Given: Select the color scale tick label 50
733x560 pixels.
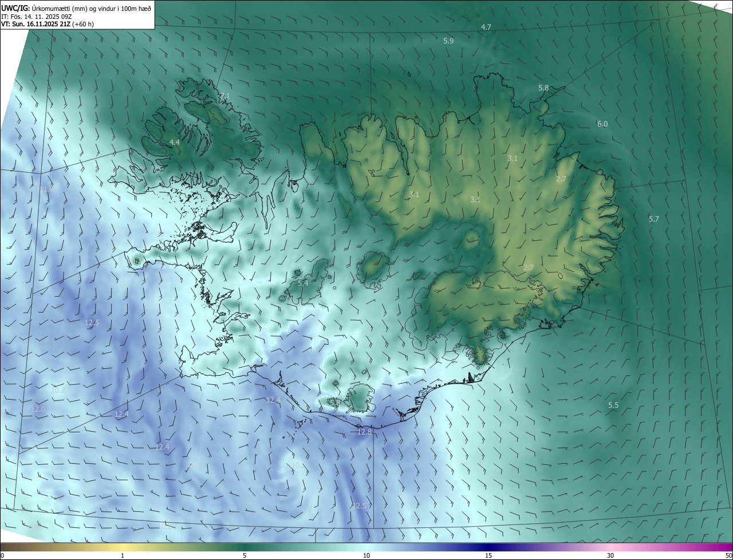Looking at the screenshot, I should (728, 555).
